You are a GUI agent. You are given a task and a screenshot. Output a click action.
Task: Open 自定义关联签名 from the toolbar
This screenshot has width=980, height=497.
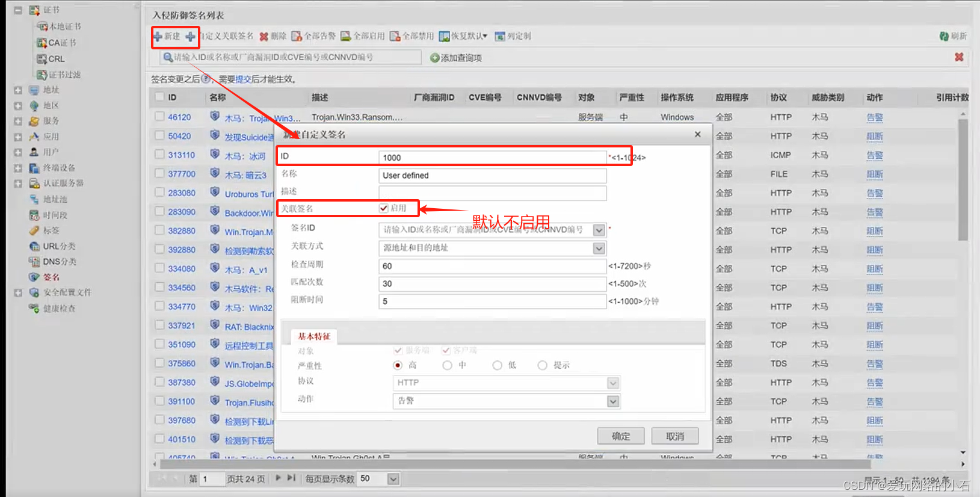click(220, 37)
